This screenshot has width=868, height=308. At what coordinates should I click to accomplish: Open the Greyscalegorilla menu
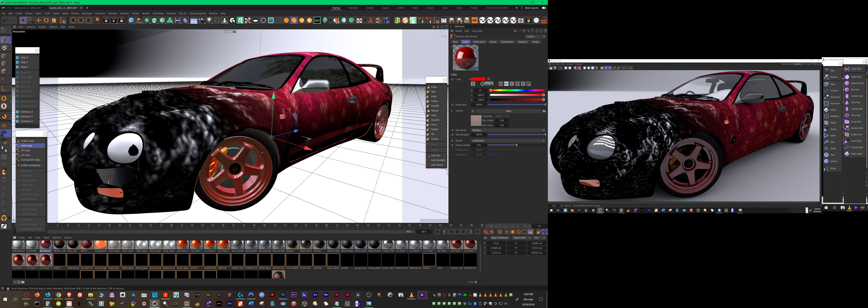point(197,13)
